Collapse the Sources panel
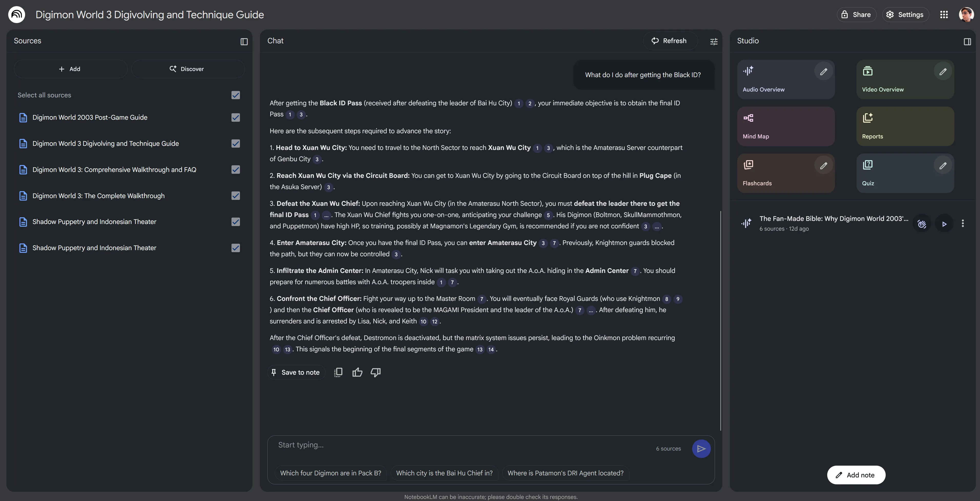The height and width of the screenshot is (501, 980). tap(244, 42)
